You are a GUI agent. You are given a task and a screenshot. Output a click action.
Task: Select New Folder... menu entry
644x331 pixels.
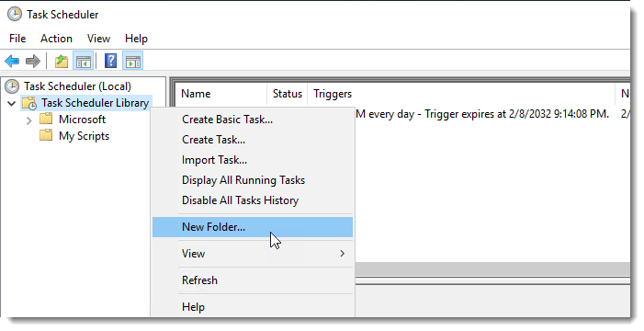[x=253, y=227]
